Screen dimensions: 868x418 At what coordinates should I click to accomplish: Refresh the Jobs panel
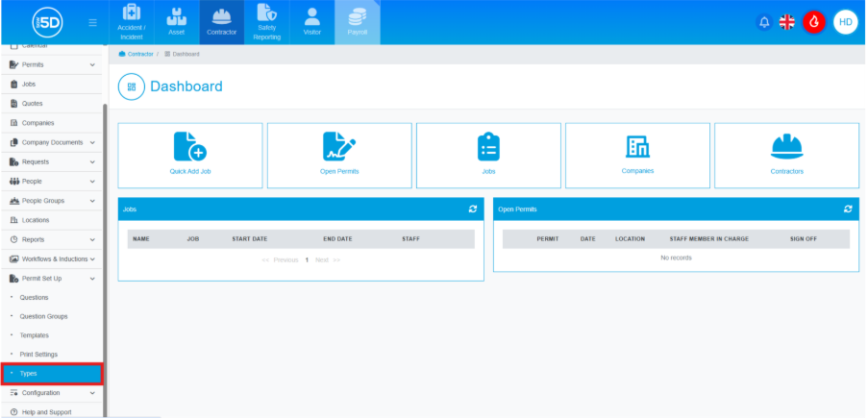[473, 209]
